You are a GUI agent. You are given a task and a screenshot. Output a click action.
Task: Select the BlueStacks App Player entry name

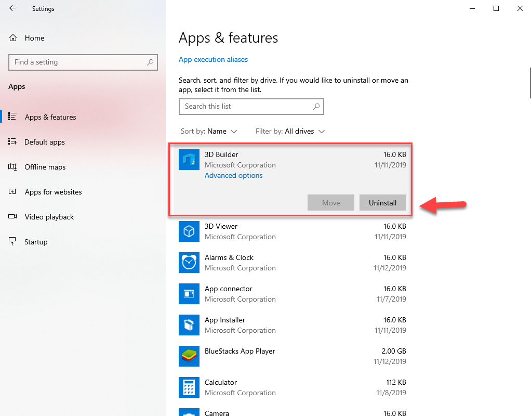pyautogui.click(x=240, y=352)
